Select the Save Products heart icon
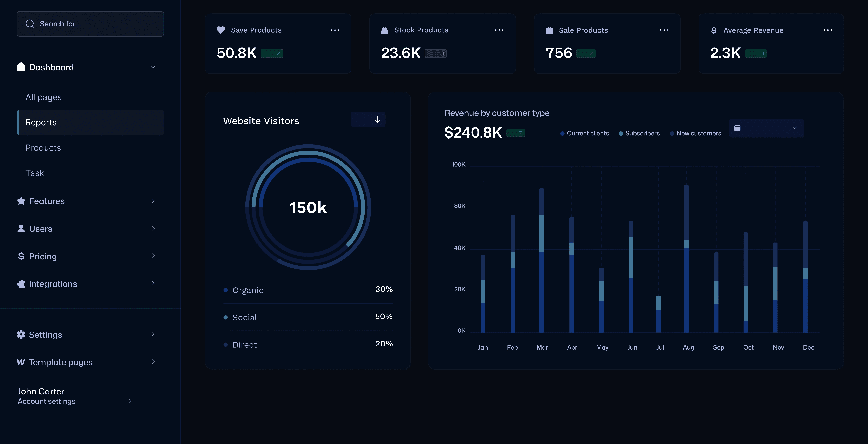This screenshot has width=868, height=444. [x=221, y=30]
